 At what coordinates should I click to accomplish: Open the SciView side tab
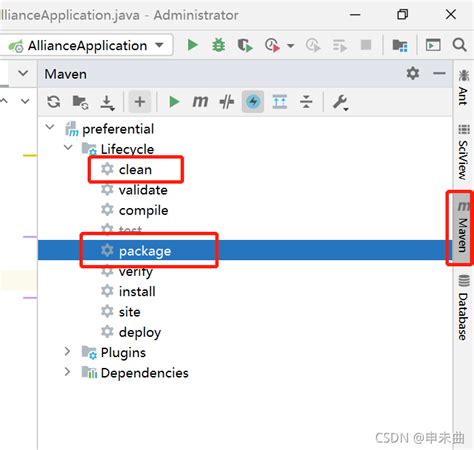point(463,152)
